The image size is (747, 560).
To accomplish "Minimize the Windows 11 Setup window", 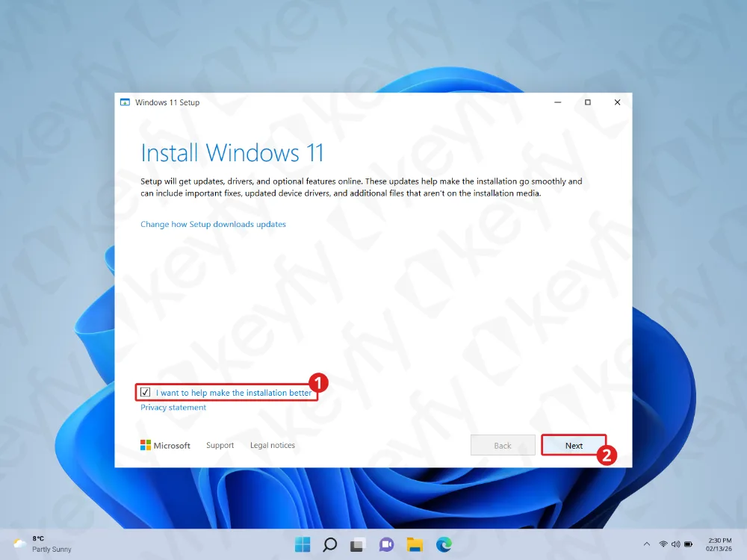I will click(557, 102).
